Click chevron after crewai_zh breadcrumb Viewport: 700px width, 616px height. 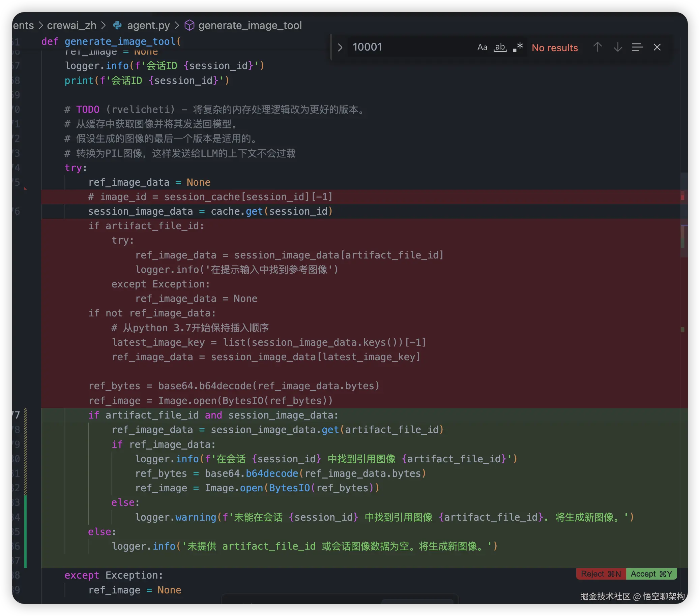tap(104, 25)
